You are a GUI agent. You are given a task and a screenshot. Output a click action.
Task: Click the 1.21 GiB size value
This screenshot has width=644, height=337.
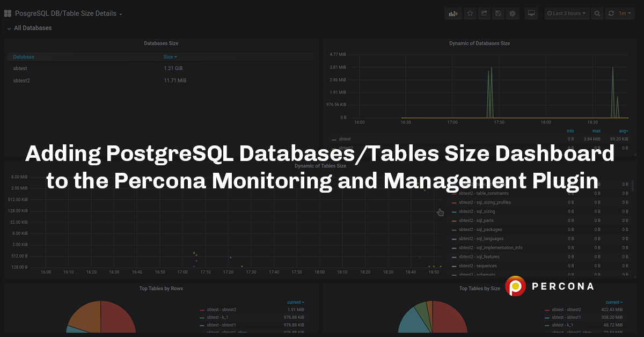174,69
